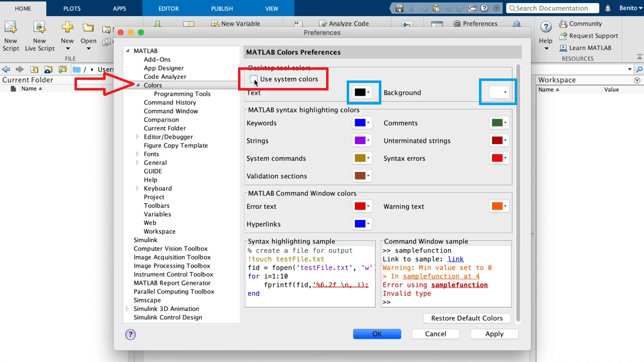Viewport: 644px width, 362px height.
Task: Switch to the PUBLISH tab
Action: coord(222,9)
